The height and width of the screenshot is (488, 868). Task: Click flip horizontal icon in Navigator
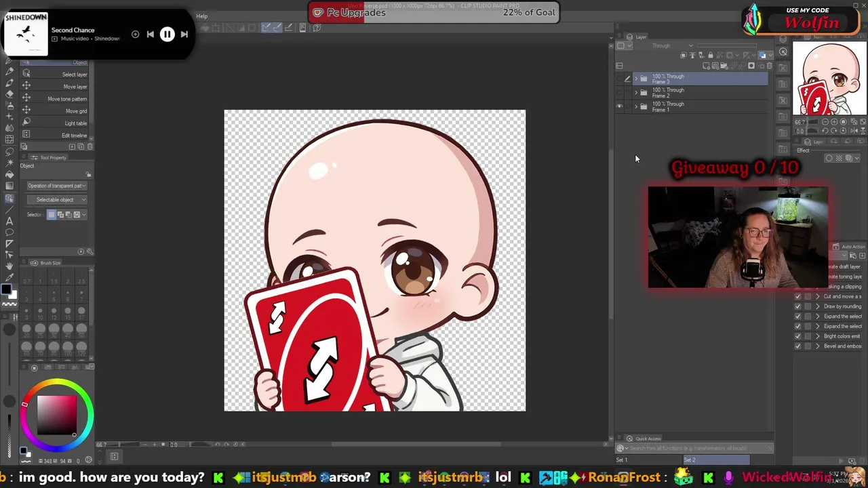pos(854,131)
